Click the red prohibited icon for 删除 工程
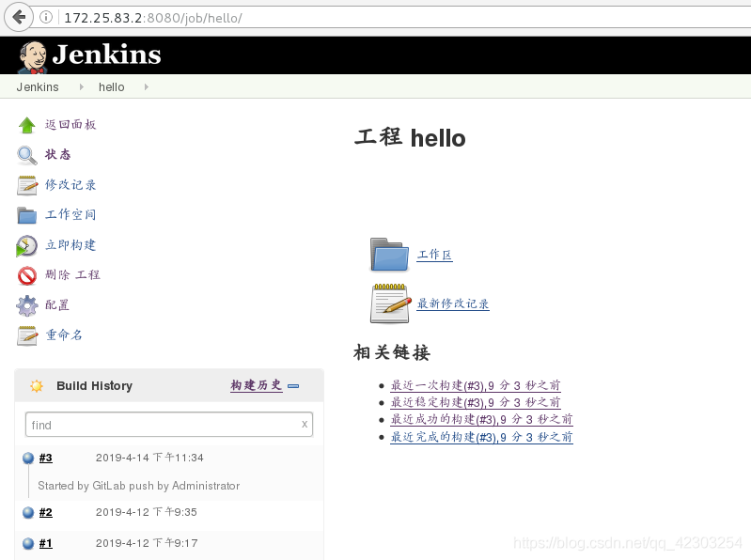 coord(27,275)
